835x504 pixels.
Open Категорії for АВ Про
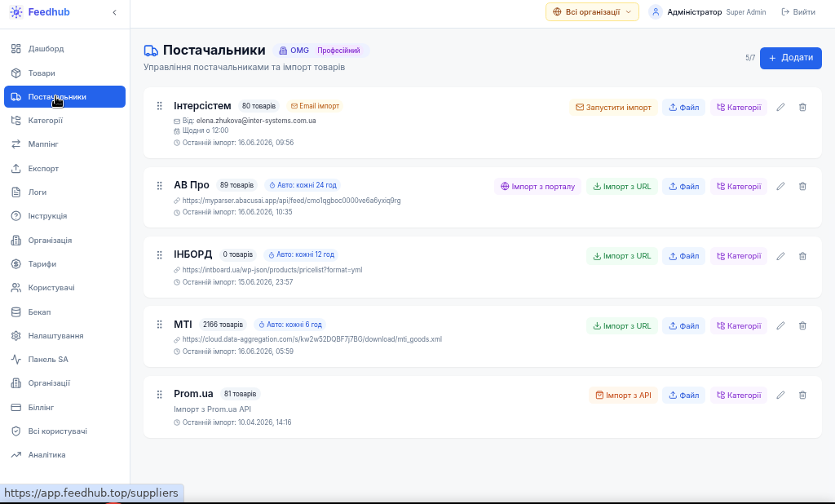click(x=739, y=187)
